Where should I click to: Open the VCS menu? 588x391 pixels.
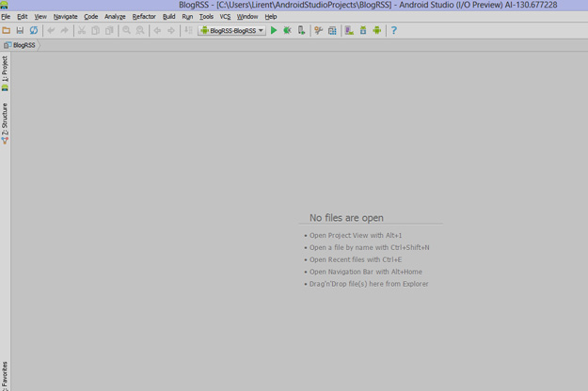tap(225, 17)
